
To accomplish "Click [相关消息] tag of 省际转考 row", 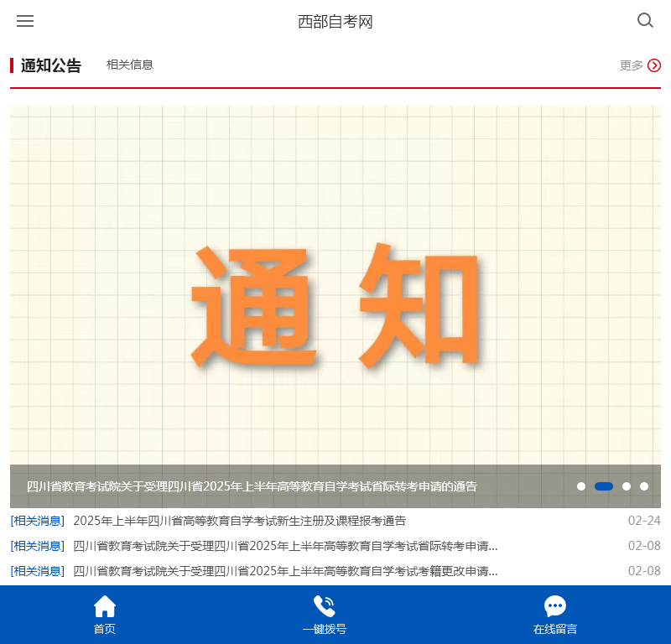I will click(38, 546).
